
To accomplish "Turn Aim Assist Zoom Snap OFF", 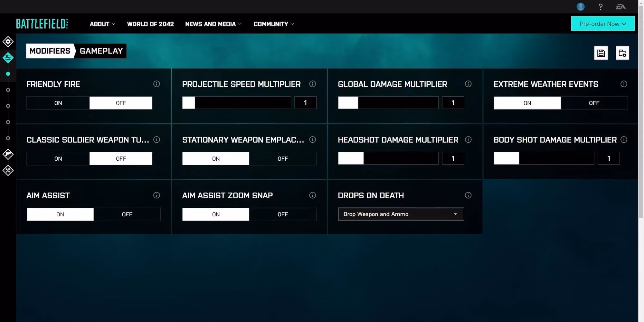I will tap(283, 214).
